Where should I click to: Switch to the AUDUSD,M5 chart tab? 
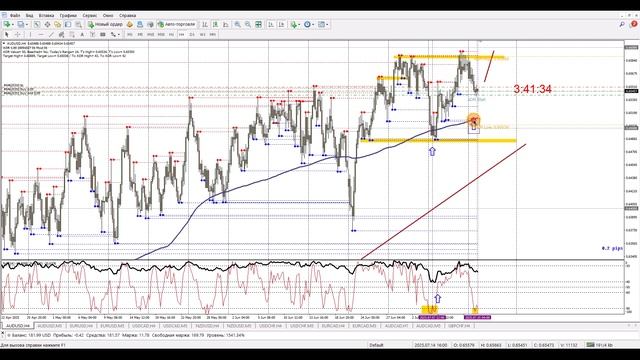[x=50, y=326]
